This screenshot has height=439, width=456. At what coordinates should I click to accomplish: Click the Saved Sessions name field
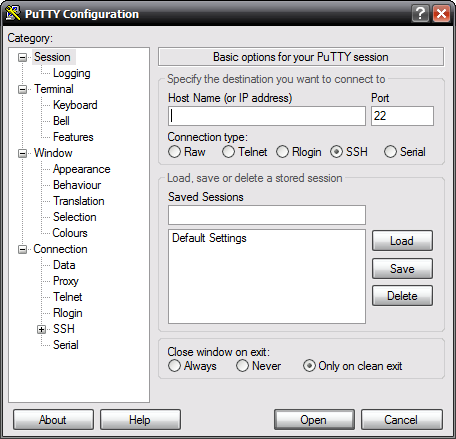pos(267,215)
